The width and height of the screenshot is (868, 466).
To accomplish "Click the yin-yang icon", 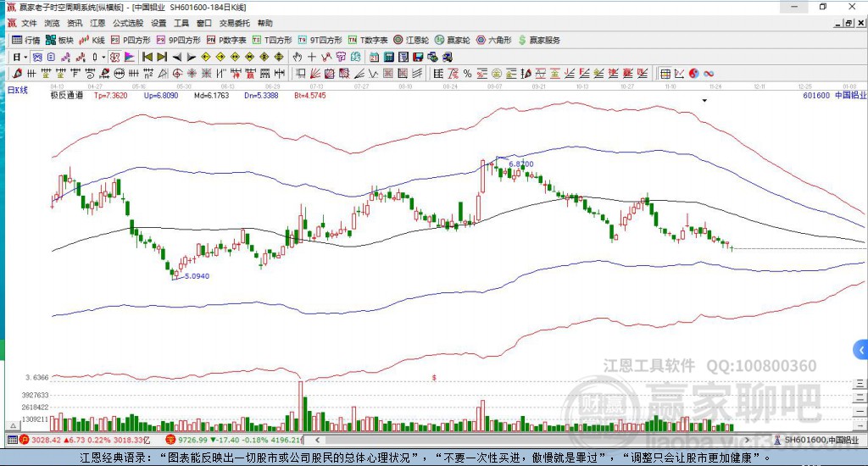I will click(693, 73).
